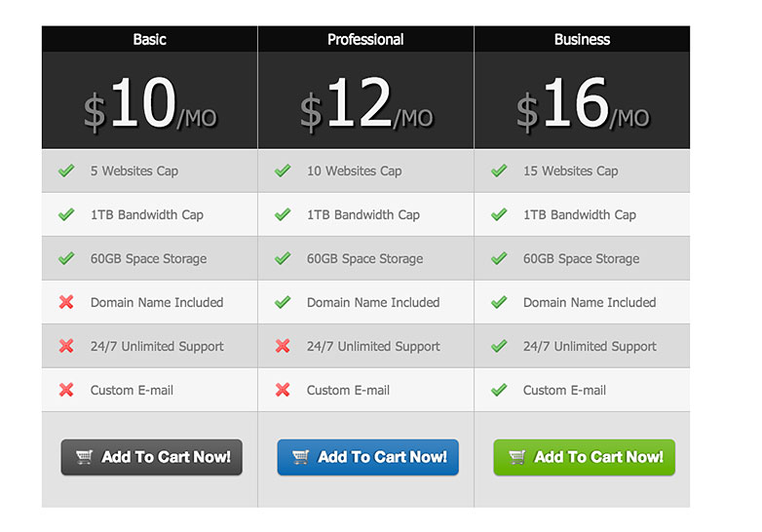This screenshot has height=532, width=762.
Task: Click the $12/MO price
Action: [x=366, y=103]
